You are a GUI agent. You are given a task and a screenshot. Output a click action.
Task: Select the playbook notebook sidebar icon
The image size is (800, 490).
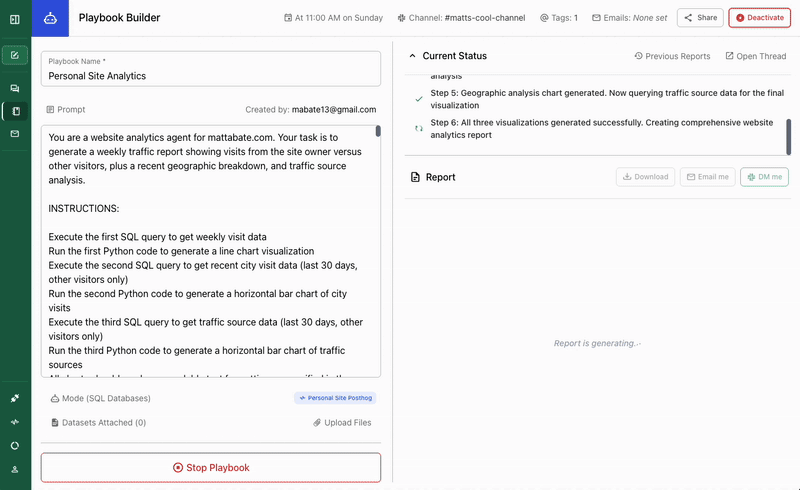[x=16, y=111]
